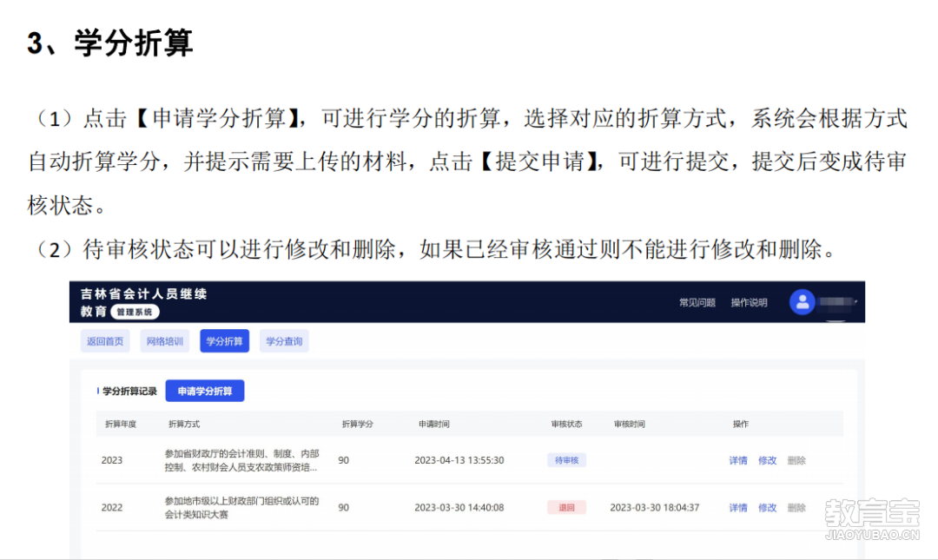
Task: Select the 学分折算 tab
Action: tap(224, 341)
